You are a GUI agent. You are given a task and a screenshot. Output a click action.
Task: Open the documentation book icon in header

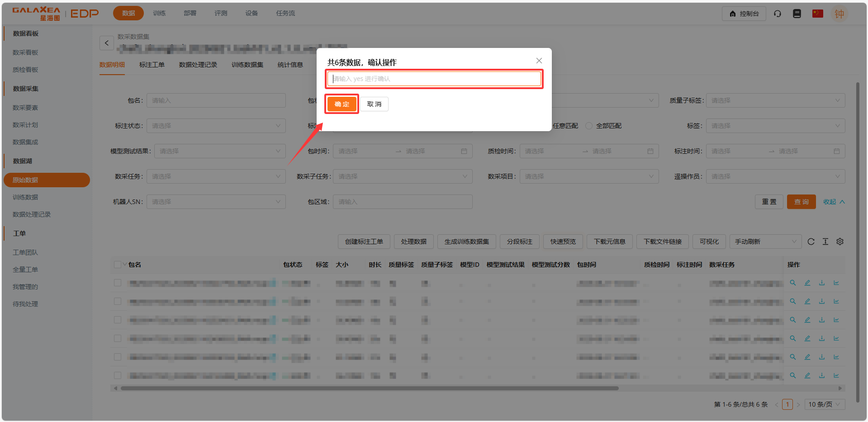(797, 14)
